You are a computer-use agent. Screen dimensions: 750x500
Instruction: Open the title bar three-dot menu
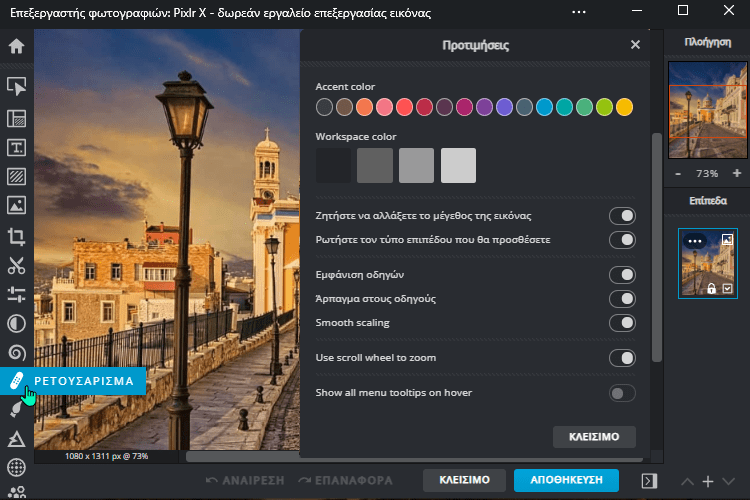click(x=579, y=11)
